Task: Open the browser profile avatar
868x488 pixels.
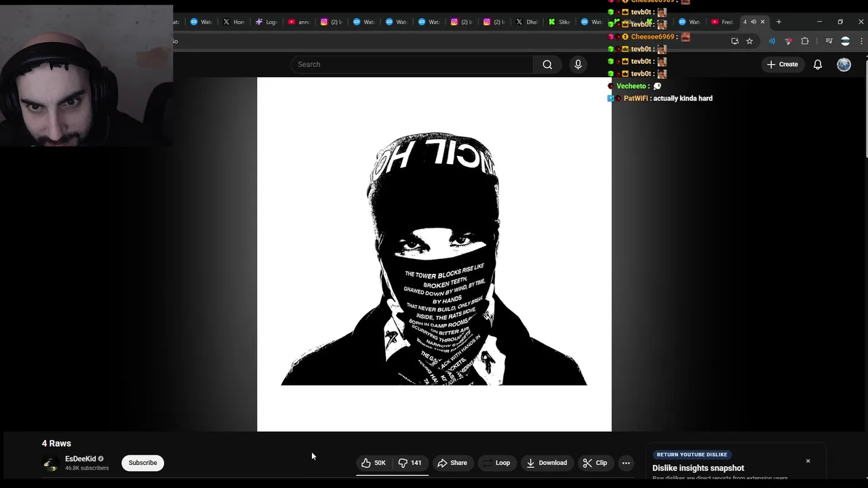Action: click(x=845, y=41)
